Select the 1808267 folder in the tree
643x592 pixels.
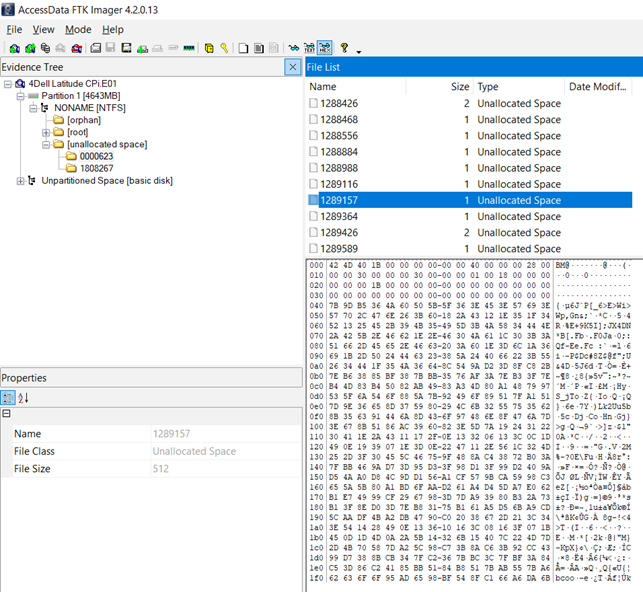click(97, 168)
